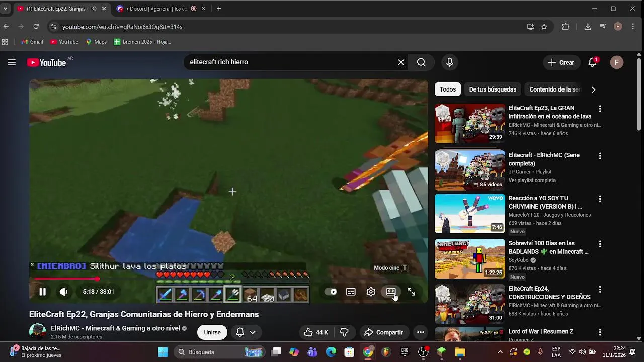Select the Todos filter chip
Viewport: 644px width, 362px height.
pos(448,89)
